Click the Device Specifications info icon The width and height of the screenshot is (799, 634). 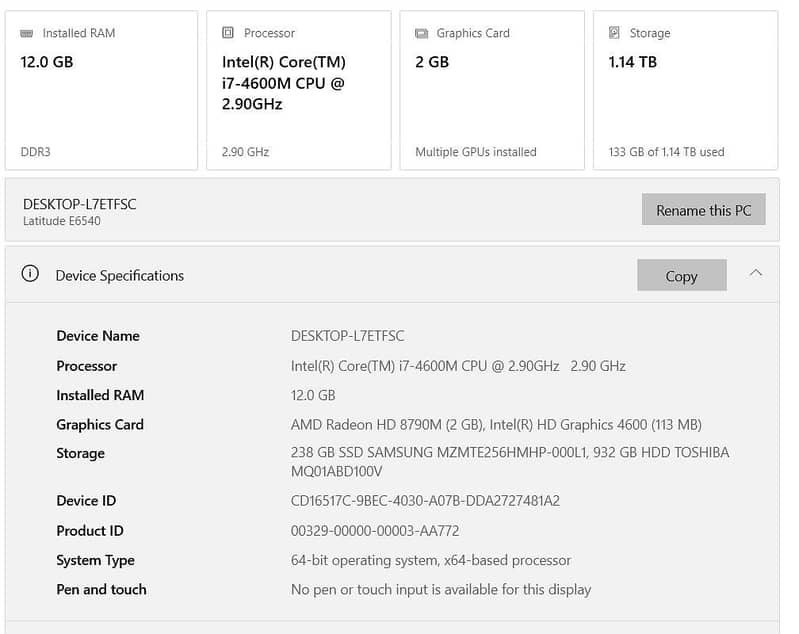[30, 274]
